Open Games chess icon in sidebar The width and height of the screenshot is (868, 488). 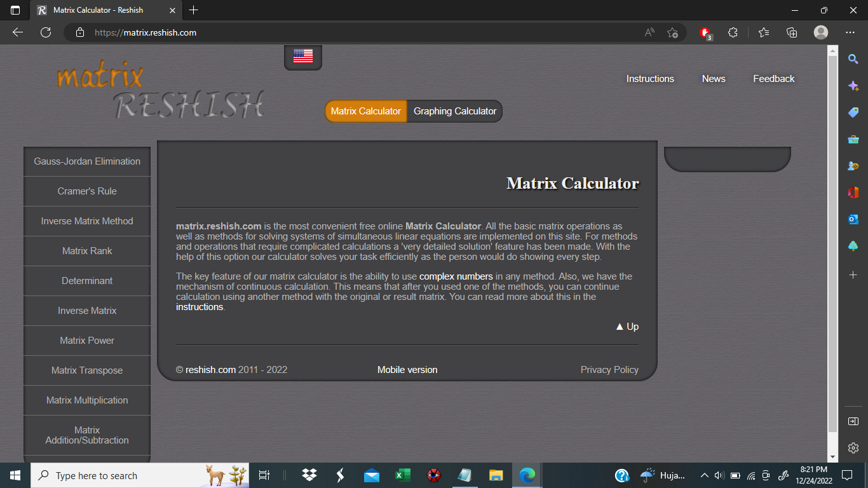point(853,166)
